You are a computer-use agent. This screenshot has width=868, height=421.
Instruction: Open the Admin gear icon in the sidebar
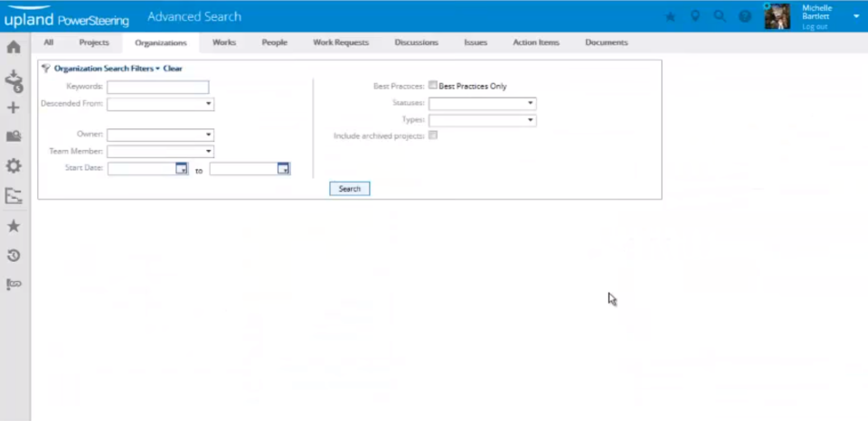pyautogui.click(x=14, y=165)
